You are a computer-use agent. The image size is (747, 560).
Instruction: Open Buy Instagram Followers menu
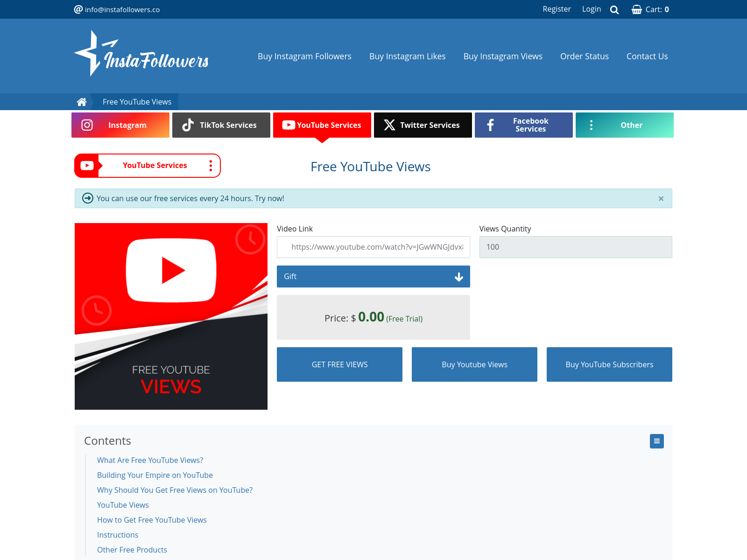[x=304, y=56]
